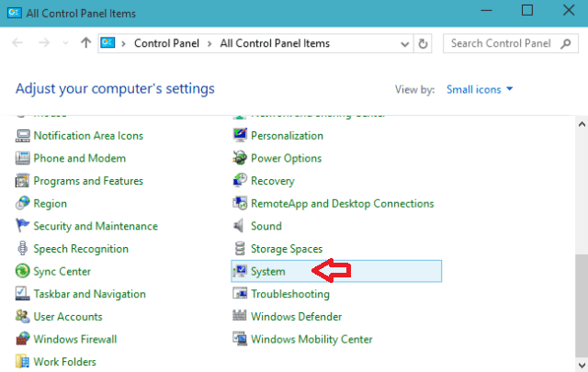
Task: Click the Power Options icon
Action: pos(240,158)
